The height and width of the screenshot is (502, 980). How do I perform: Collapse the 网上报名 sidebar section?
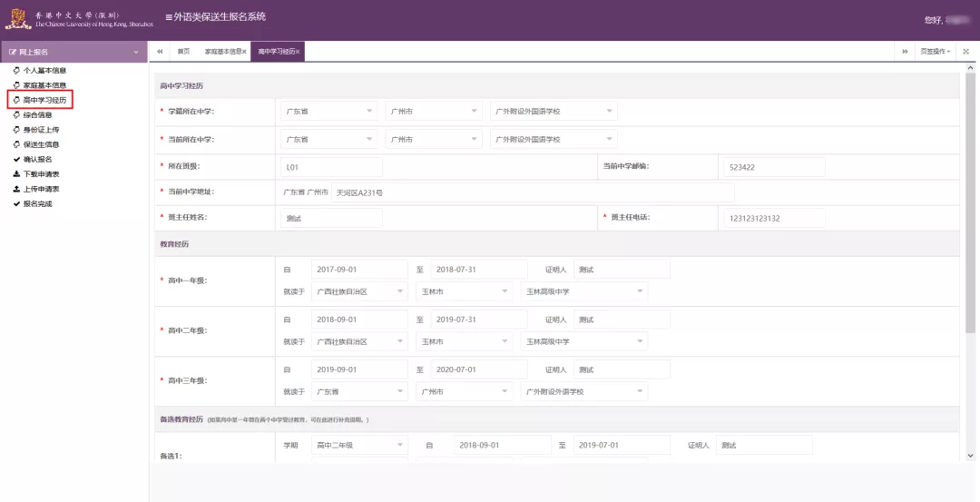coord(73,52)
